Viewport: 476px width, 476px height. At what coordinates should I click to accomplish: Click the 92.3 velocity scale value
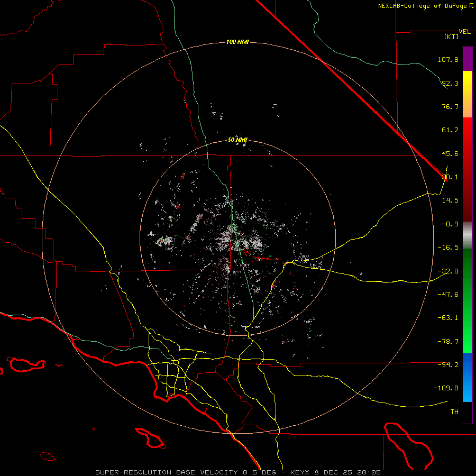point(450,83)
